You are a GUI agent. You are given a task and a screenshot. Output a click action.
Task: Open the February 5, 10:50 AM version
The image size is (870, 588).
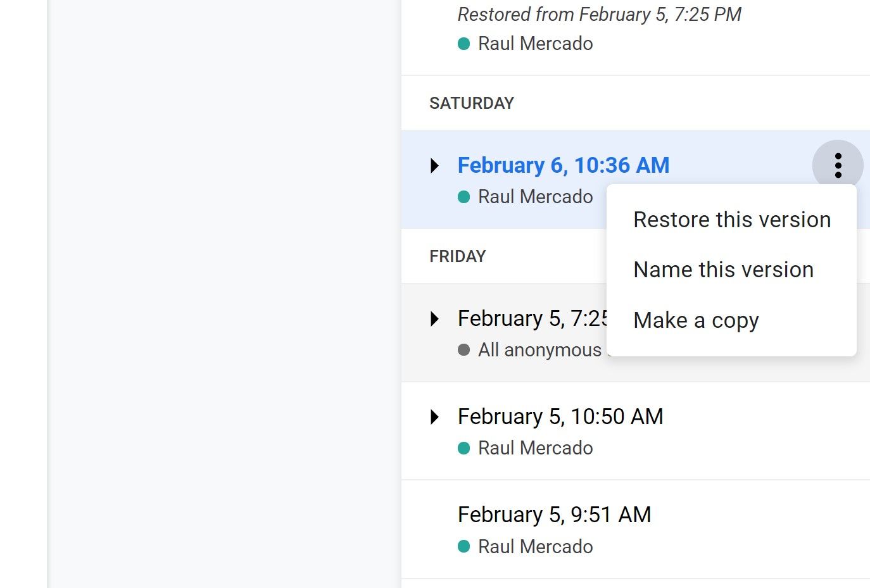[560, 416]
